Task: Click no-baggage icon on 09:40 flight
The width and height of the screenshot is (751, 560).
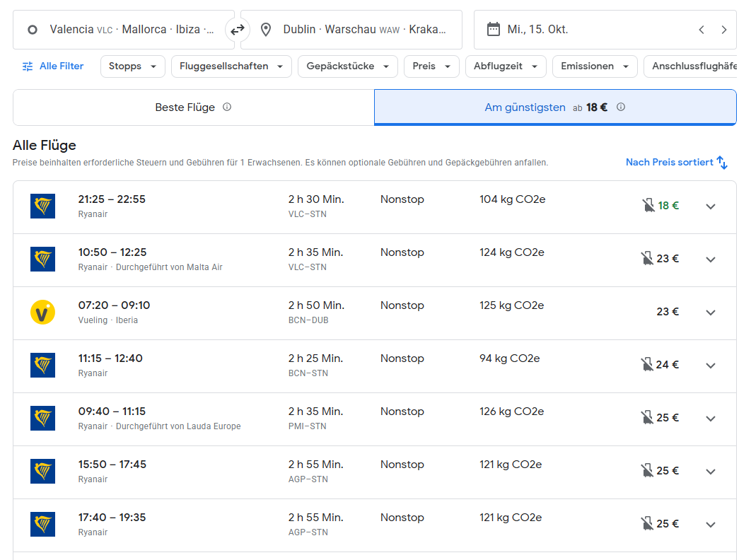Action: [647, 418]
